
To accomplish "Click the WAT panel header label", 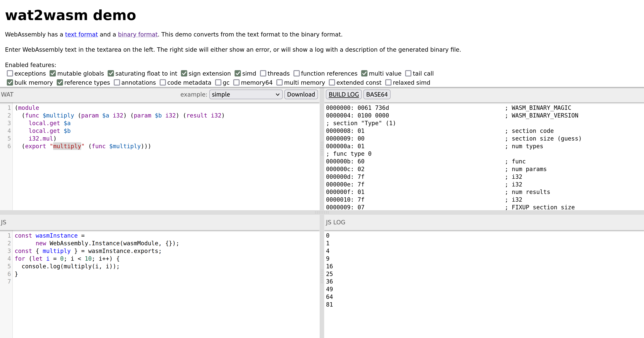I will click(7, 94).
